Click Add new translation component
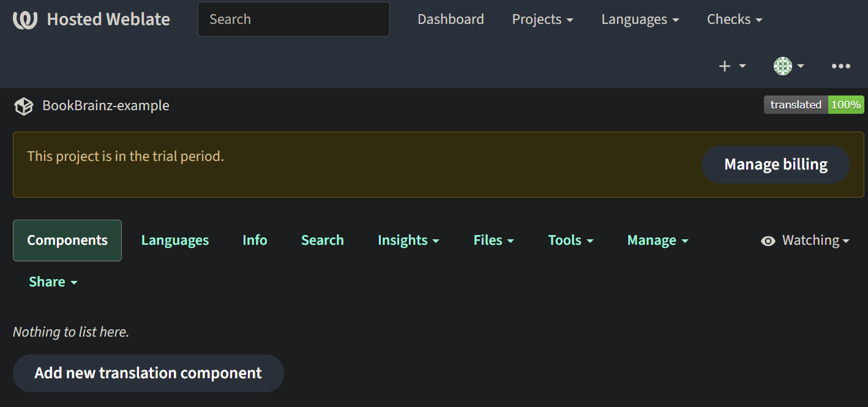This screenshot has width=868, height=407. 148,373
